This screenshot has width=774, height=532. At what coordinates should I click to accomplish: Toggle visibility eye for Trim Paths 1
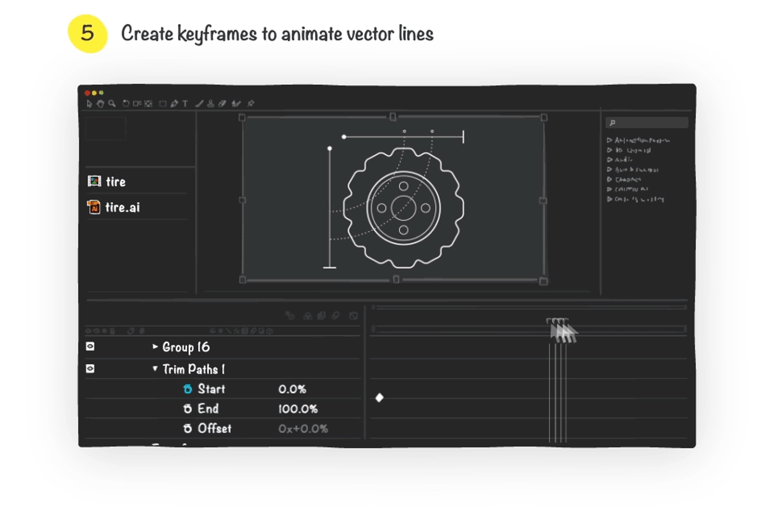(90, 369)
